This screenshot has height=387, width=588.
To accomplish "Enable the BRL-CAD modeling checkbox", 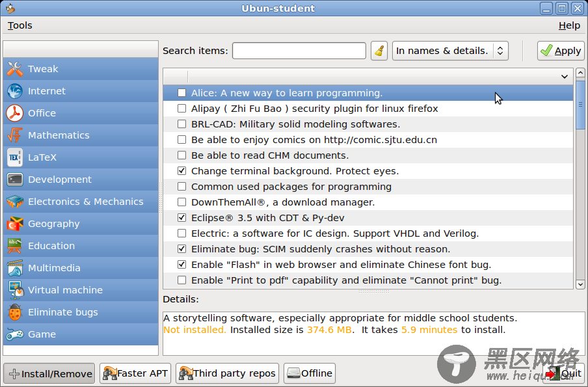I will tap(182, 124).
